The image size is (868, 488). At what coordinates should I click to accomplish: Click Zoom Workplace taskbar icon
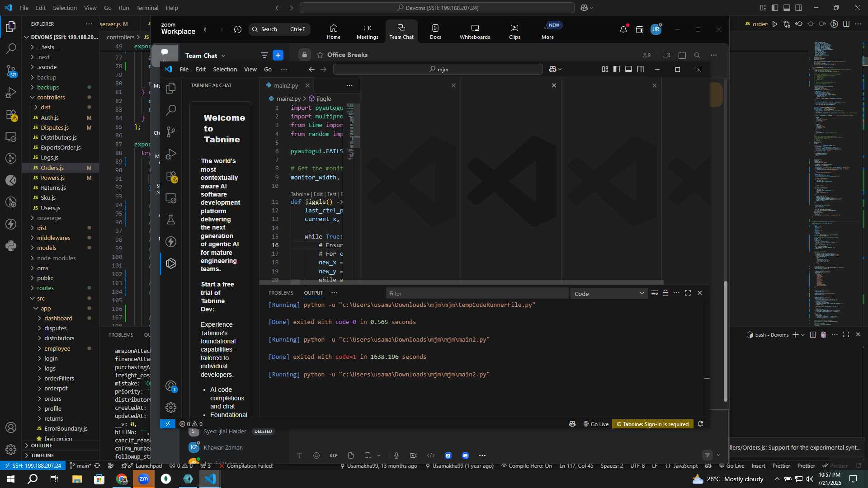pos(144,479)
